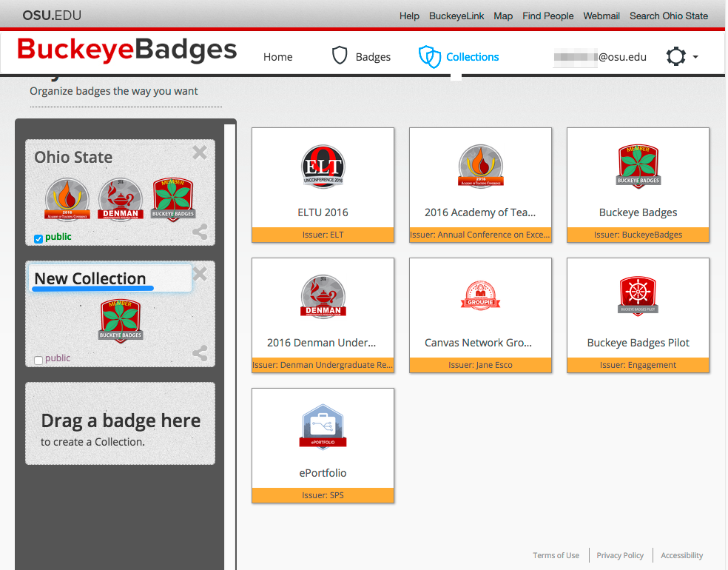Edit the New Collection name field
Image resolution: width=728 pixels, height=570 pixels.
110,278
